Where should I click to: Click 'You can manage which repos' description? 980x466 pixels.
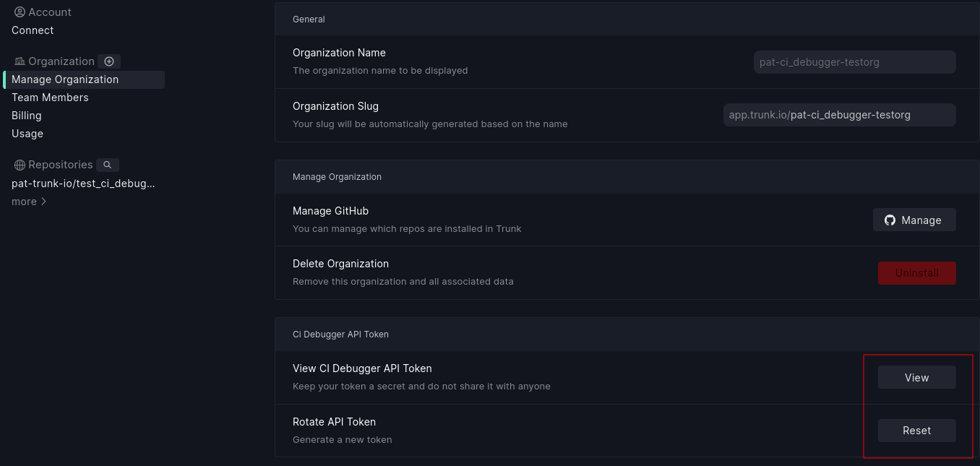click(407, 229)
